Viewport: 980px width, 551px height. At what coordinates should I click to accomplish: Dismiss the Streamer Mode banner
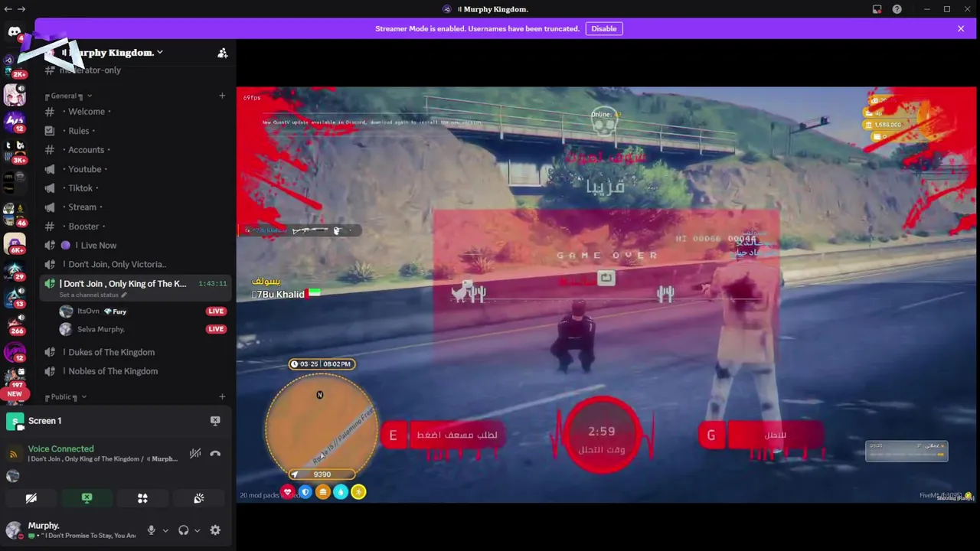(961, 28)
